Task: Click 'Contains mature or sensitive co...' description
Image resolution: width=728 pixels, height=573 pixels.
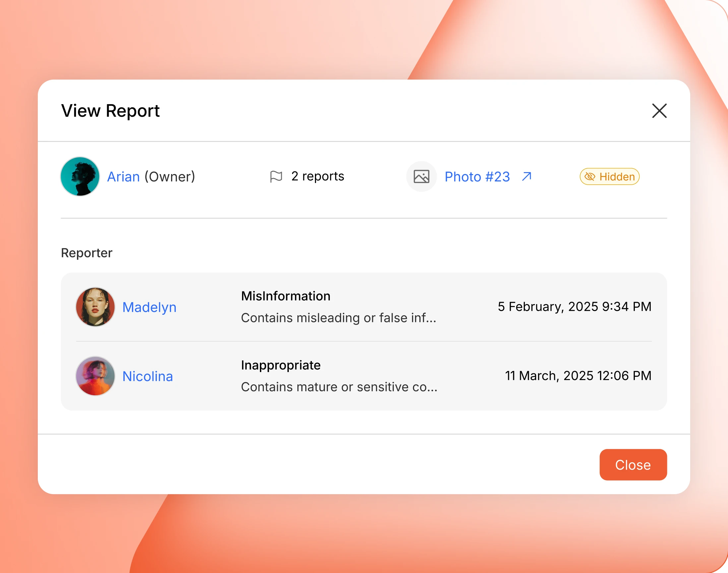Action: [x=339, y=387]
